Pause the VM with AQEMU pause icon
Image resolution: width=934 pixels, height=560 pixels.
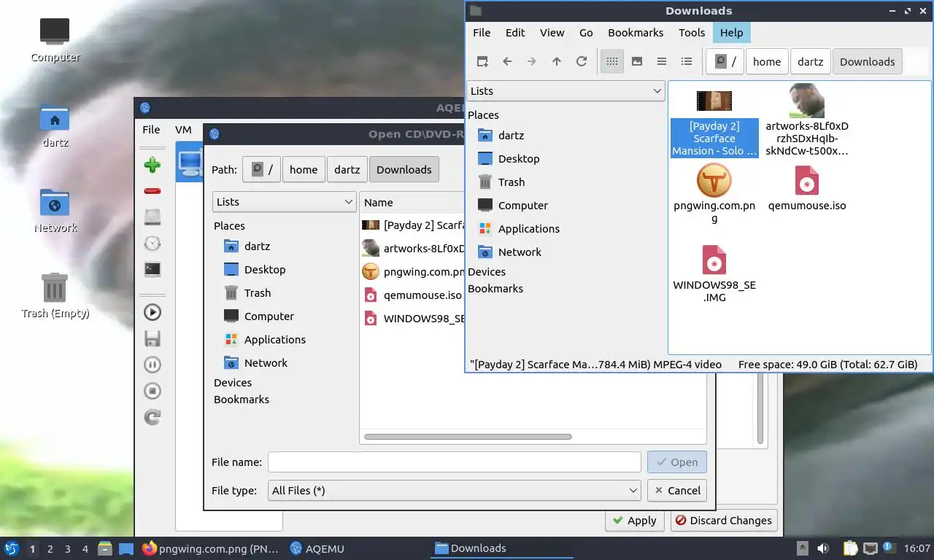coord(153,365)
